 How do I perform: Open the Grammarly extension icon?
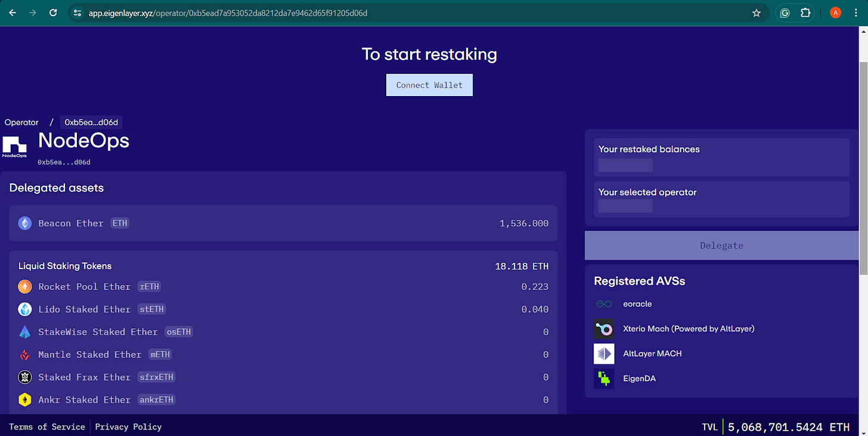[785, 13]
